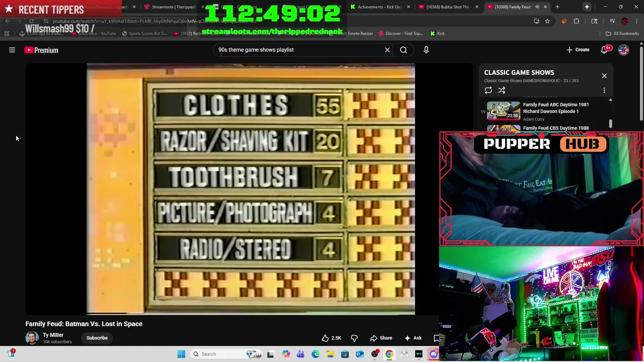Open the Create video menu
This screenshot has height=362, width=644.
578,50
